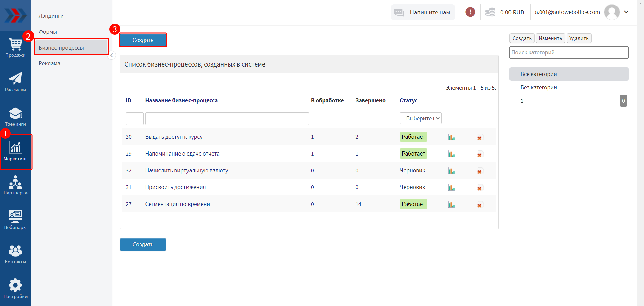The width and height of the screenshot is (644, 306).
Task: Click category Изменить button
Action: [x=550, y=38]
